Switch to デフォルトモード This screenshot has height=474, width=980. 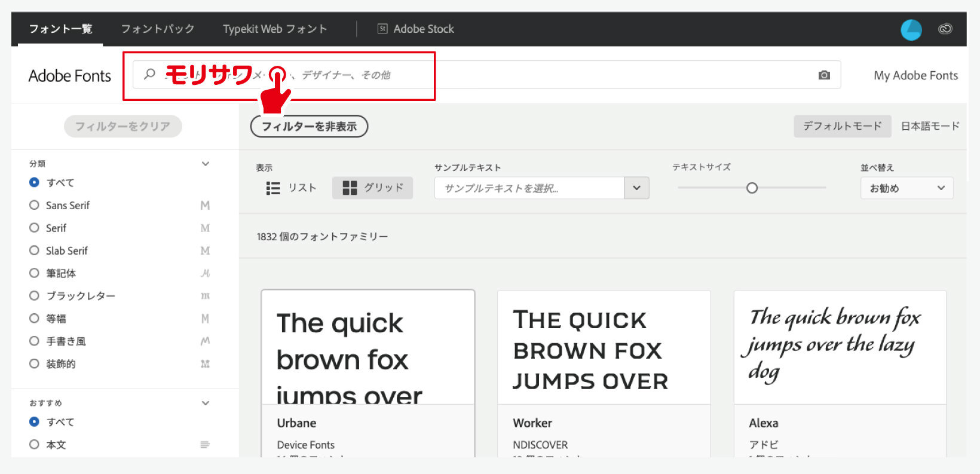[843, 126]
